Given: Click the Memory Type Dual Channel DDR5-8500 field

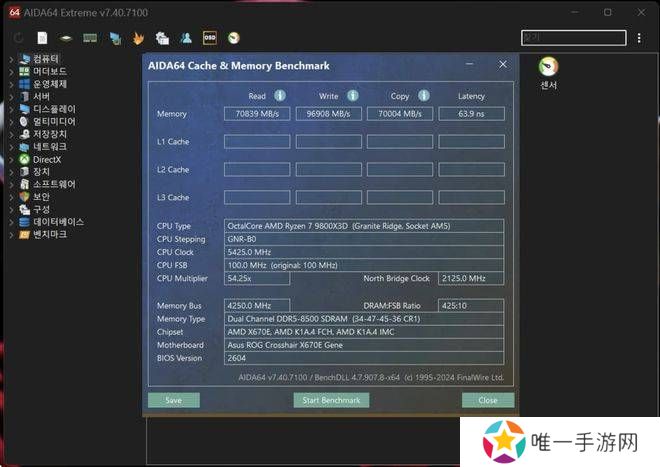Looking at the screenshot, I should click(x=364, y=319).
